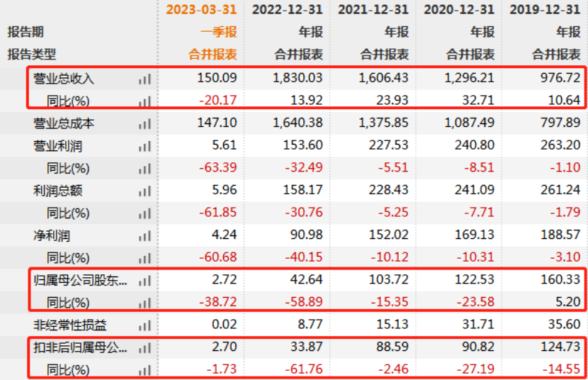Click the orange 合并报表 under 2023-03-31
The height and width of the screenshot is (380, 588).
point(213,55)
